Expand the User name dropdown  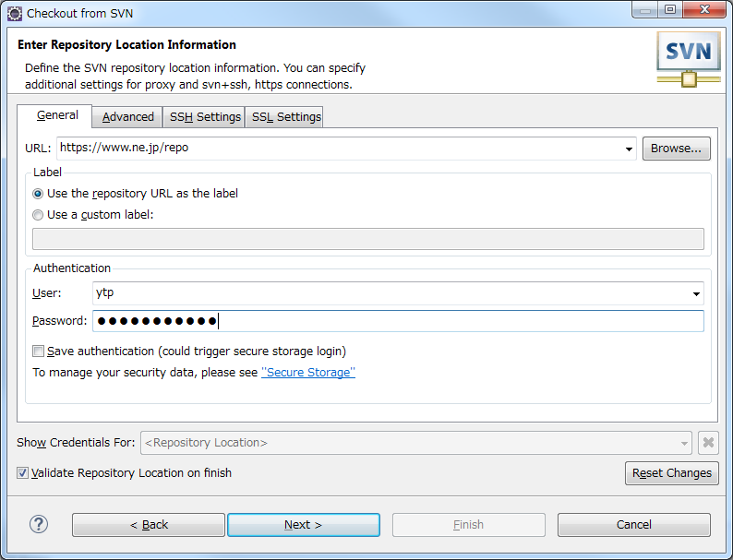pyautogui.click(x=696, y=293)
